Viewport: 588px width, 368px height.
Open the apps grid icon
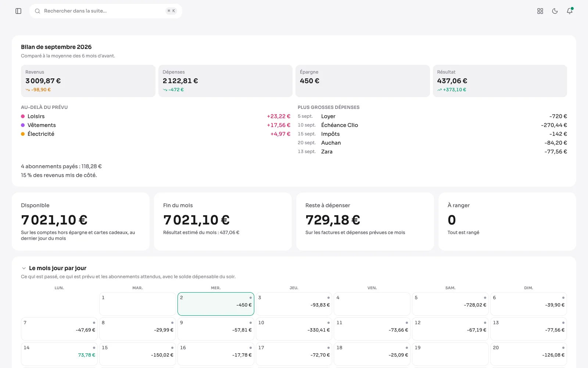click(x=540, y=11)
